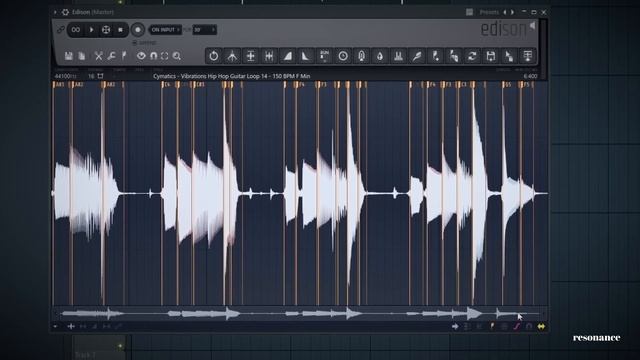Click the plus add icon below waveform
The height and width of the screenshot is (360, 640).
[71, 327]
